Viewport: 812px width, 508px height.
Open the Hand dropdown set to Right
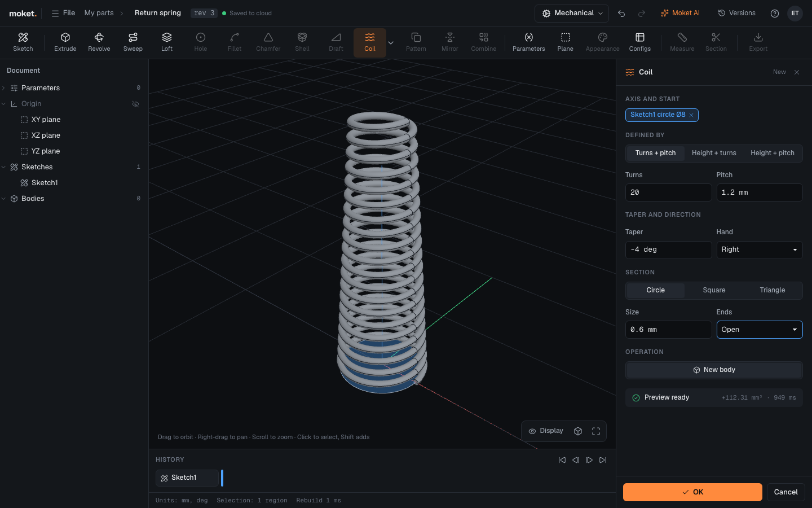pos(760,249)
